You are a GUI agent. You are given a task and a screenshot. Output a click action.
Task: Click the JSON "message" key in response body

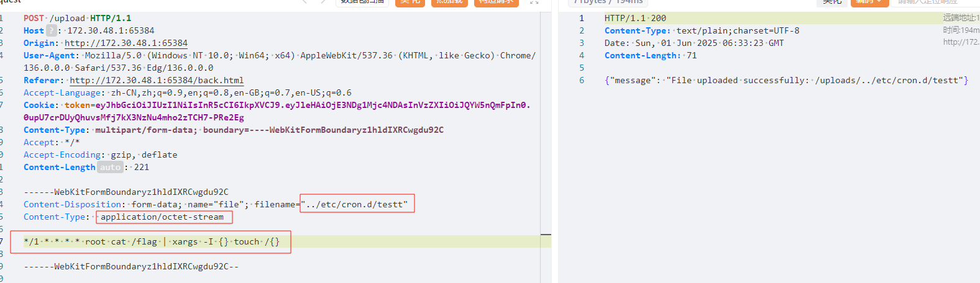633,80
